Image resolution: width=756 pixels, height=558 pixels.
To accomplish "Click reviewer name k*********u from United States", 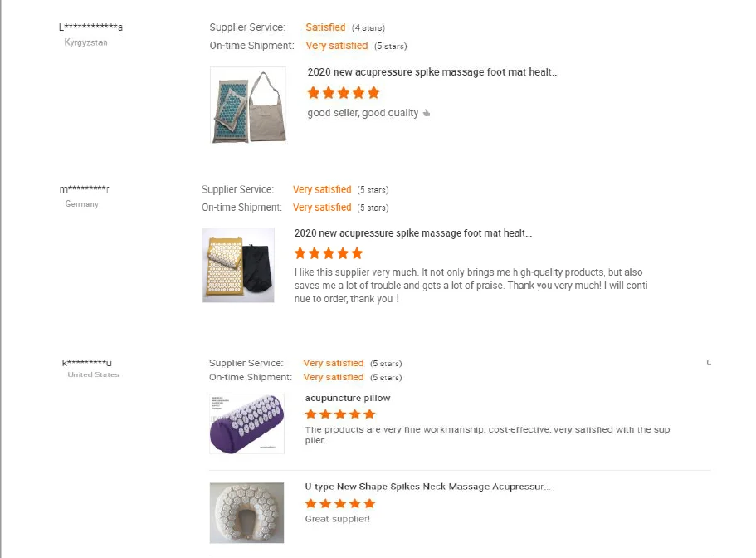I will click(87, 363).
